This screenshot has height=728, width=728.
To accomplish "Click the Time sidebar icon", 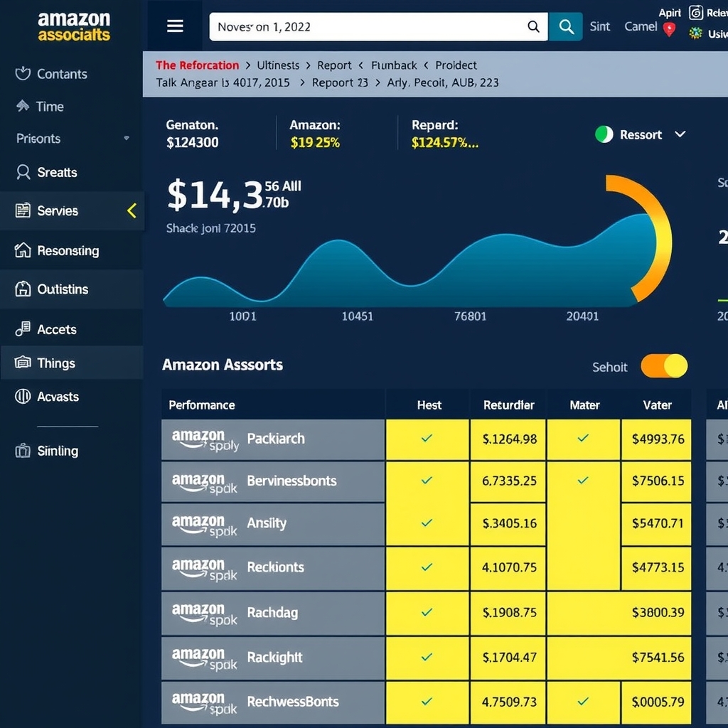I will (x=23, y=106).
